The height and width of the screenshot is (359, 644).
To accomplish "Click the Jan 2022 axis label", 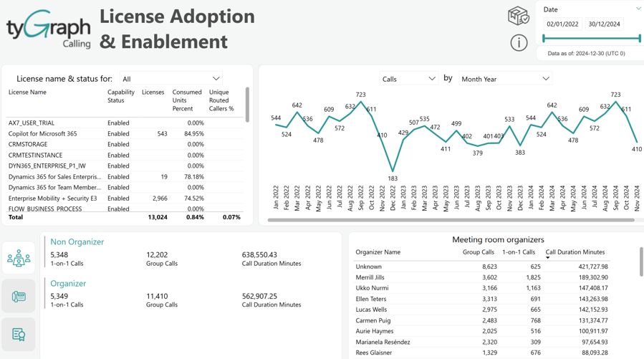I will tap(276, 198).
